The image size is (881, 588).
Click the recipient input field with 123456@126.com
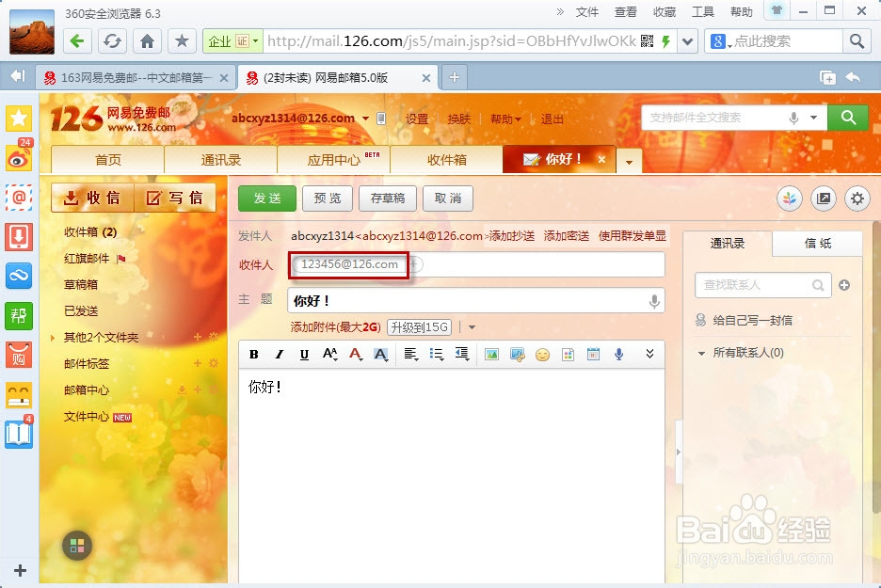[348, 264]
